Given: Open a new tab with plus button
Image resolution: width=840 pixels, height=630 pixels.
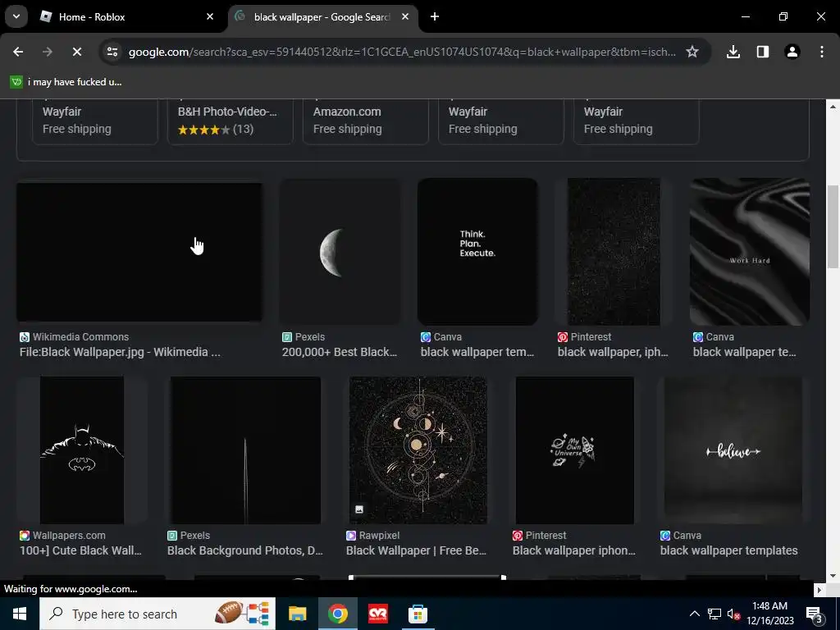Looking at the screenshot, I should click(x=435, y=16).
